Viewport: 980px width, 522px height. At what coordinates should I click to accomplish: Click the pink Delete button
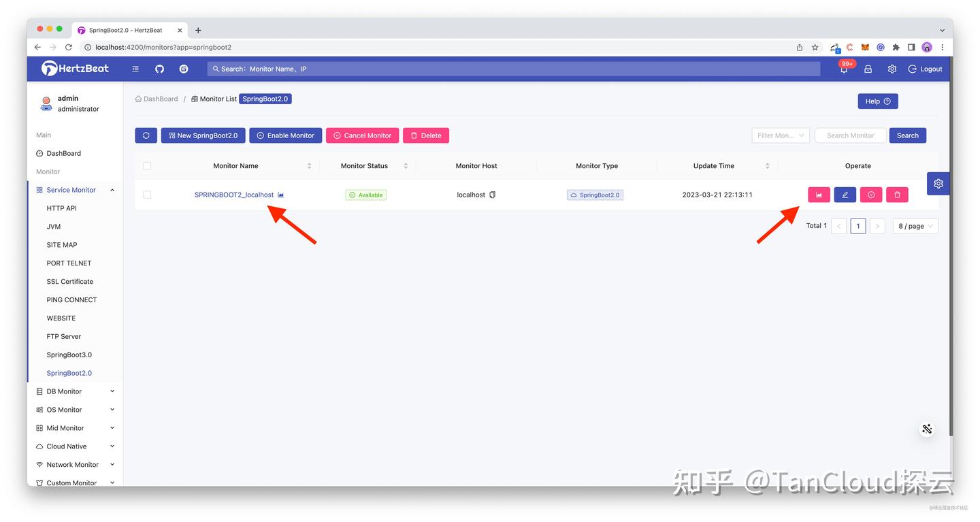pos(426,135)
